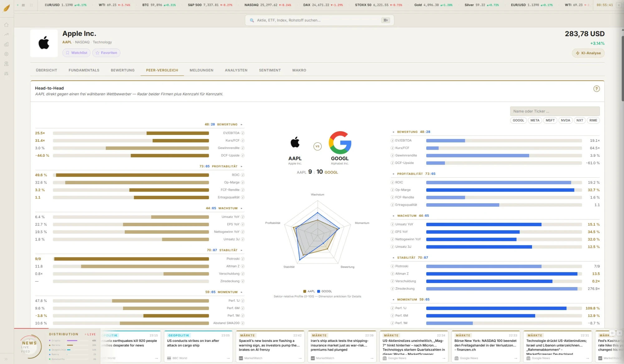Expand AAPL Bewertung section header arrow
This screenshot has height=364, width=624.
pos(241,125)
